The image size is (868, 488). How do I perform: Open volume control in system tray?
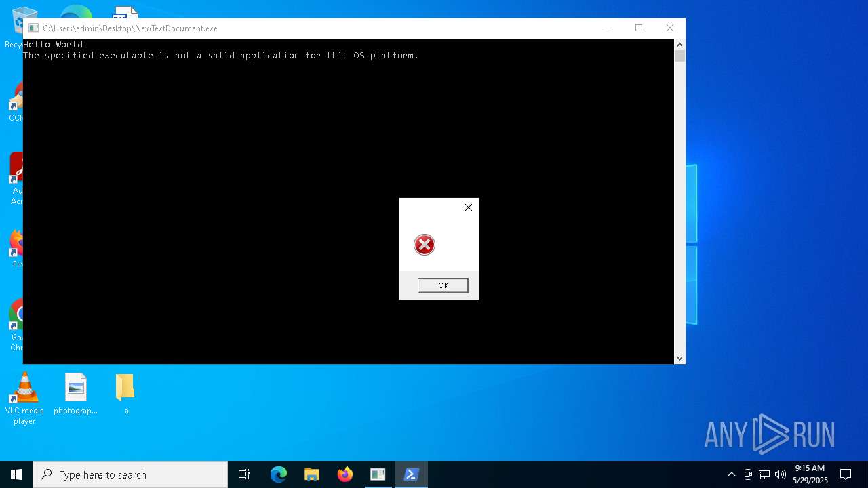[x=781, y=474]
